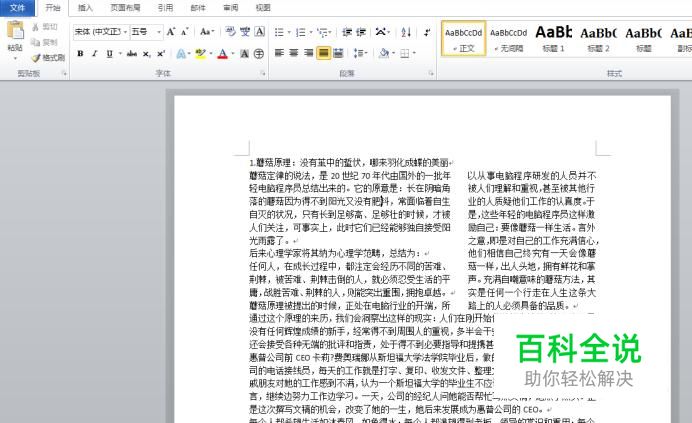Image resolution: width=692 pixels, height=423 pixels.
Task: Align text to the left
Action: coord(279,54)
